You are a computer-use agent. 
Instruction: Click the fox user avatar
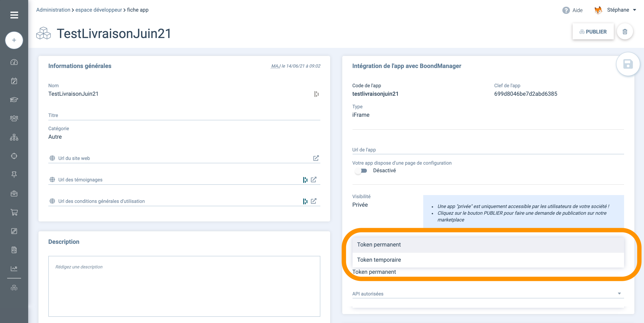[x=598, y=10]
